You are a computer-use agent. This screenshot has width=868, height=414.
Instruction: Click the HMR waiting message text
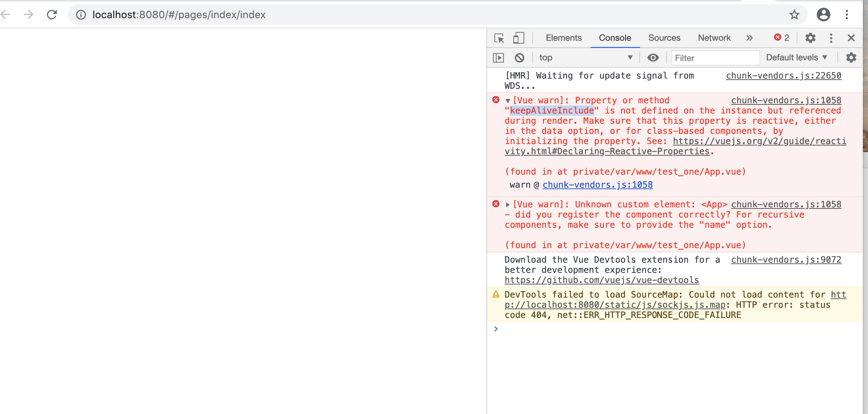coord(599,81)
